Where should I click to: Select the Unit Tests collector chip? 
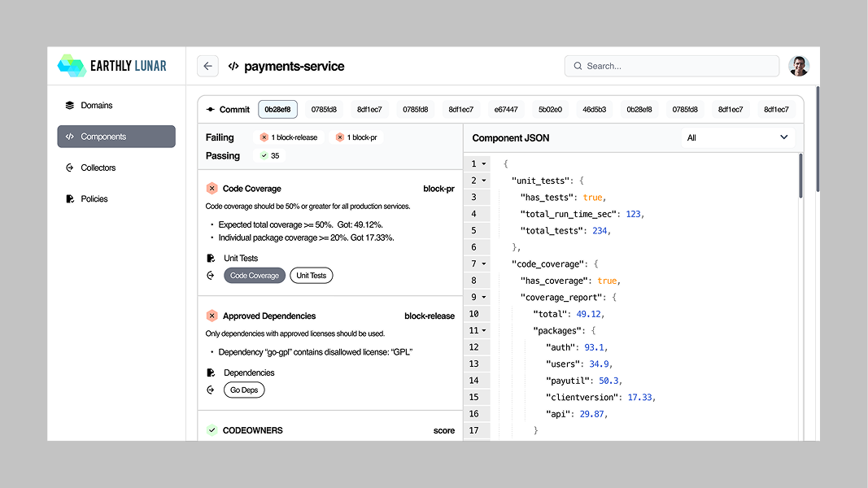[x=311, y=276]
